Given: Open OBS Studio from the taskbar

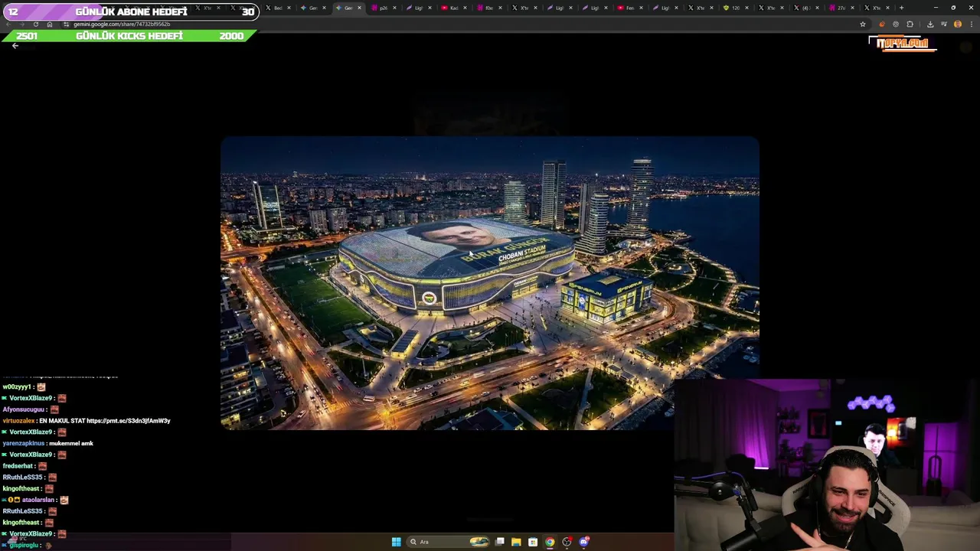Looking at the screenshot, I should click(567, 542).
